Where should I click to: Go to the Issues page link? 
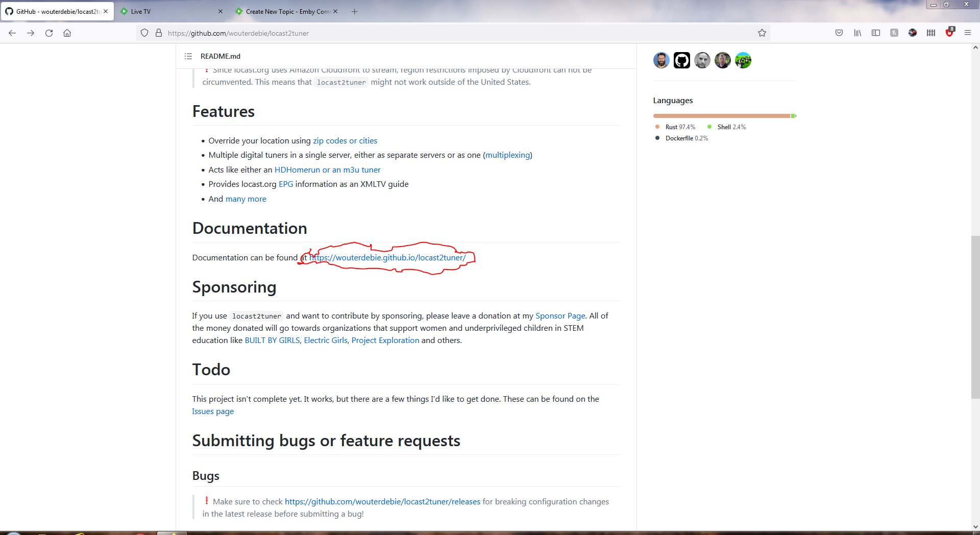pos(213,411)
